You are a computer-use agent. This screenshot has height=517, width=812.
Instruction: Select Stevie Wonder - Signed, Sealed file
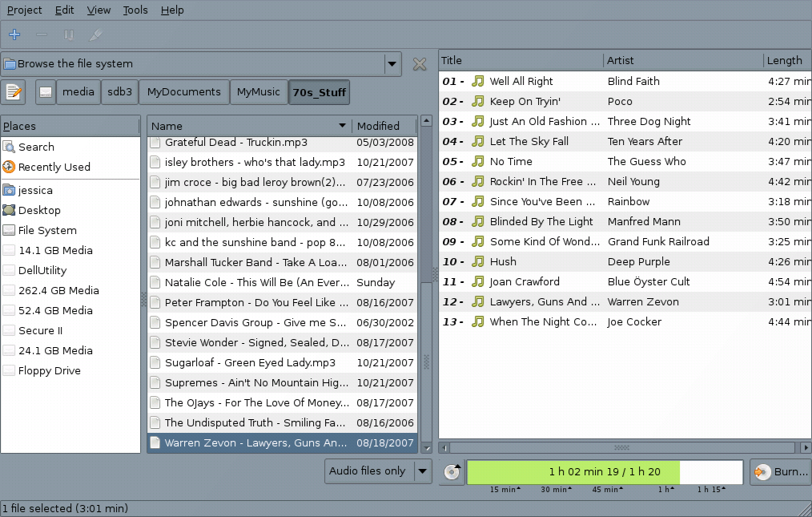coord(282,343)
